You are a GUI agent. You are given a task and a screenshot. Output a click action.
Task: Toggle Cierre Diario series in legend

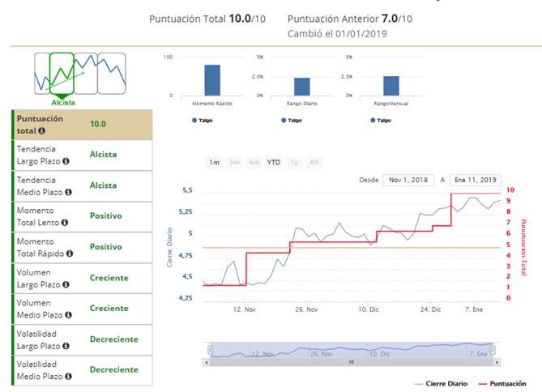441,384
